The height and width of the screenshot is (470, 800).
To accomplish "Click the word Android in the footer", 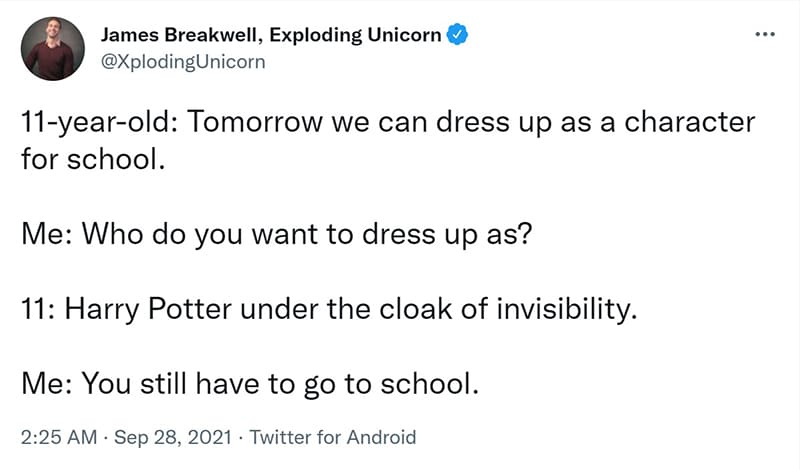I will (x=382, y=437).
